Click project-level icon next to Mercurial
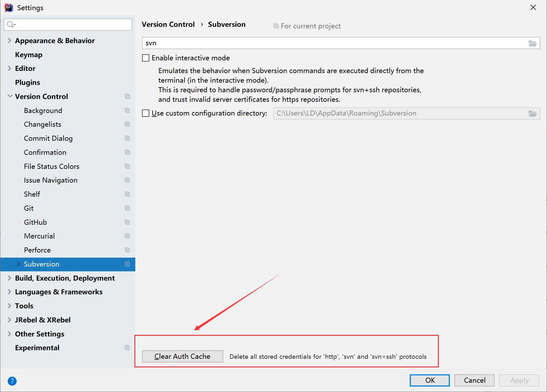This screenshot has height=392, width=547. (127, 236)
